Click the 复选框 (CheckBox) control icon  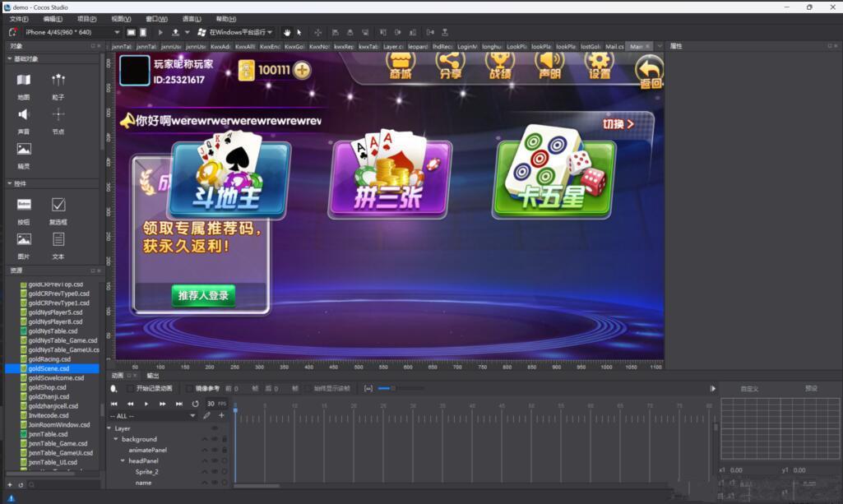58,205
